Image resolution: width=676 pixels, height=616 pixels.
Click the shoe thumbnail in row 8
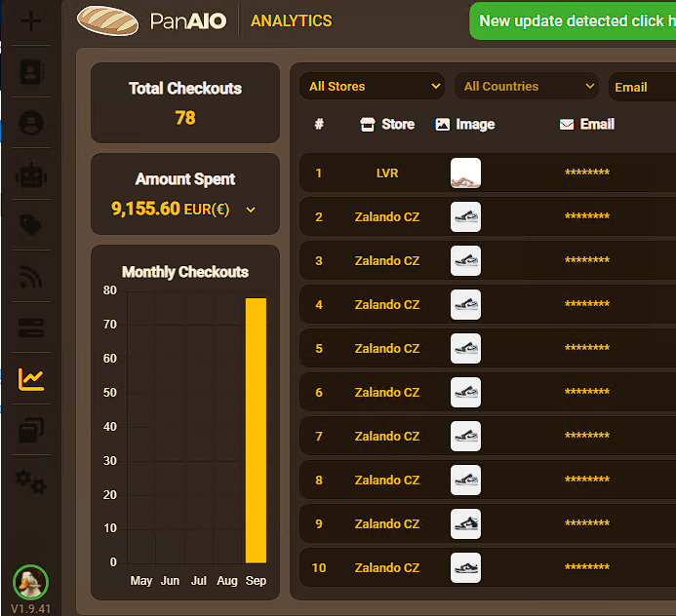tap(465, 480)
